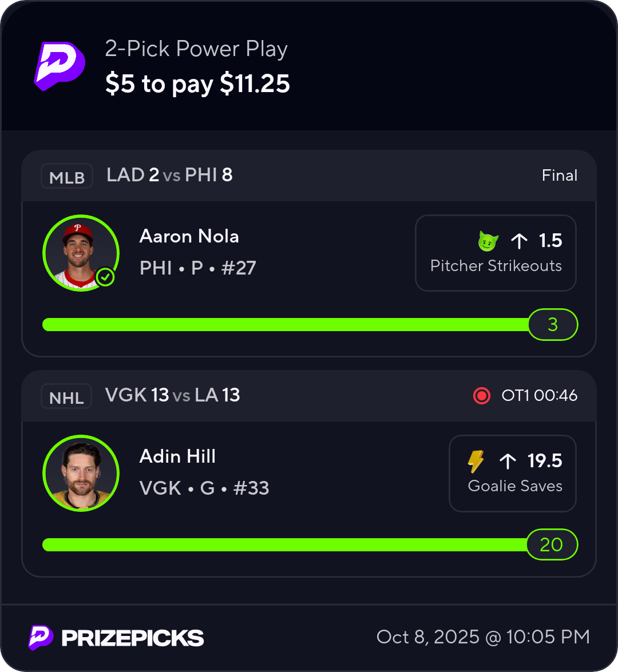Click the up arrow beside 1.5

(519, 241)
